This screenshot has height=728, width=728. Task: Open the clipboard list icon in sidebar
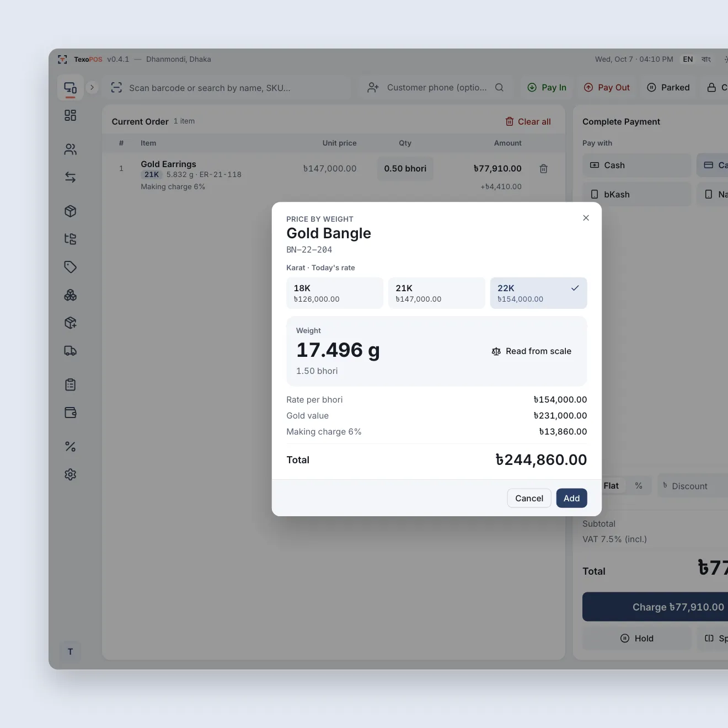tap(70, 384)
